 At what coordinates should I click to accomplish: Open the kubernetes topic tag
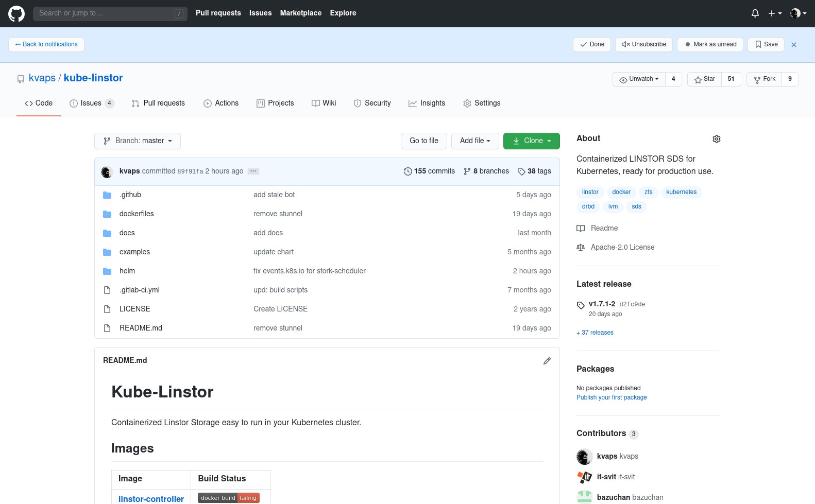[x=681, y=193]
